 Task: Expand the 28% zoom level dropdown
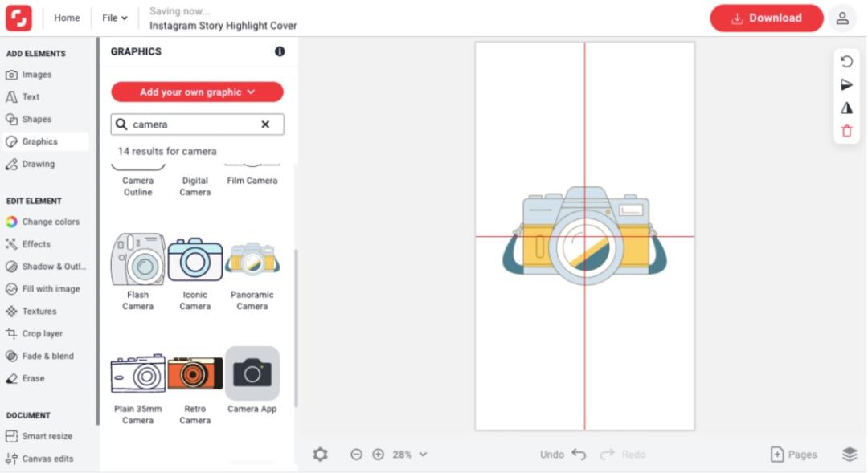pos(410,455)
